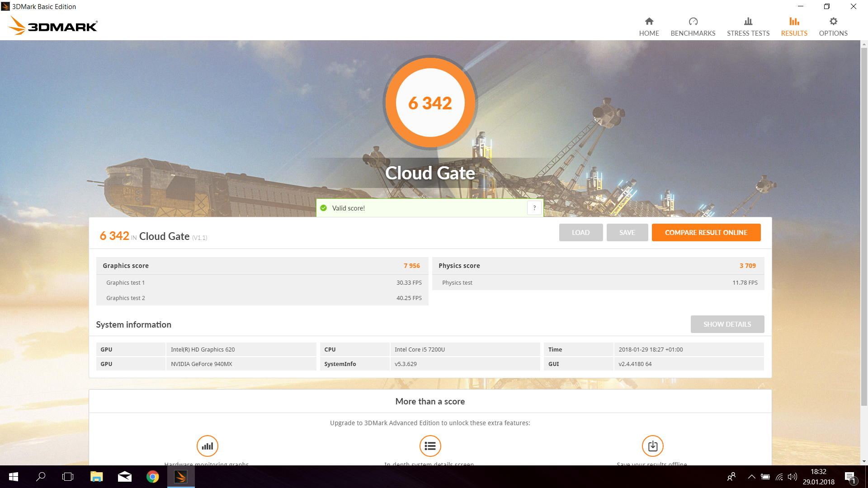Open Windows search from taskbar
Image resolution: width=868 pixels, height=488 pixels.
[x=41, y=477]
